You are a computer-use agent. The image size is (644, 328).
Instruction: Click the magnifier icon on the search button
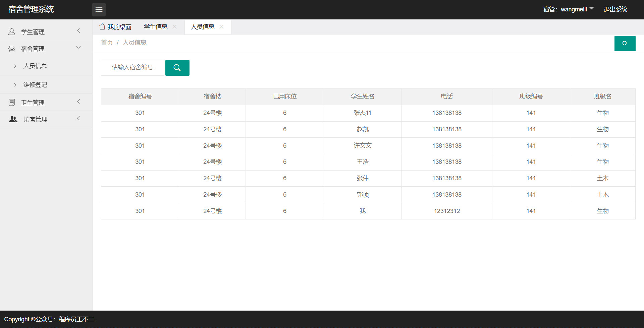(x=177, y=68)
